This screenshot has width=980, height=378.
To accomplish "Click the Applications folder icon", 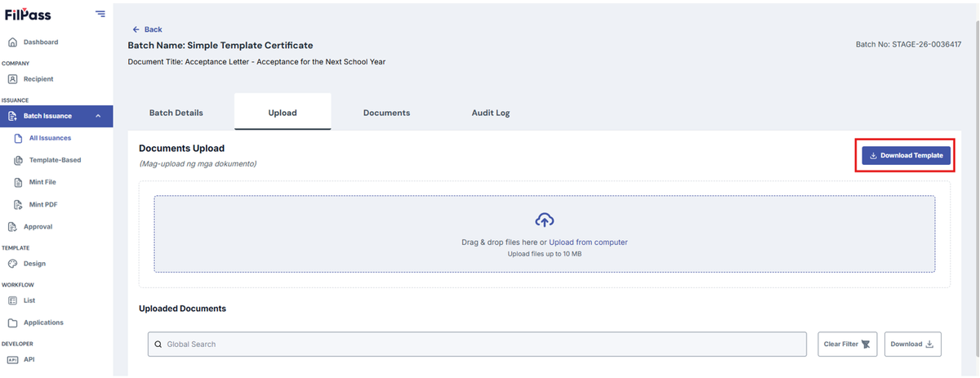I will click(12, 322).
